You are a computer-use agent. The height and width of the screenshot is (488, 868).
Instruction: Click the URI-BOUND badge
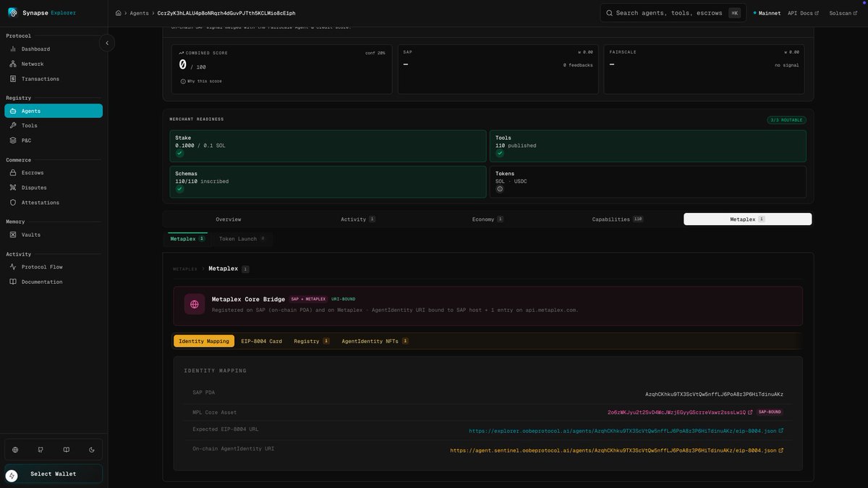point(344,299)
